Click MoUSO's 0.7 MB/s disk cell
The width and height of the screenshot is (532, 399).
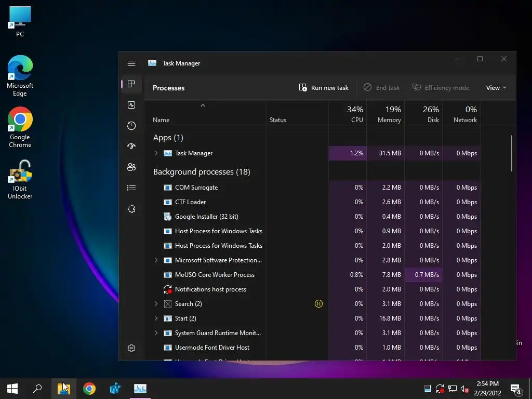click(x=423, y=275)
